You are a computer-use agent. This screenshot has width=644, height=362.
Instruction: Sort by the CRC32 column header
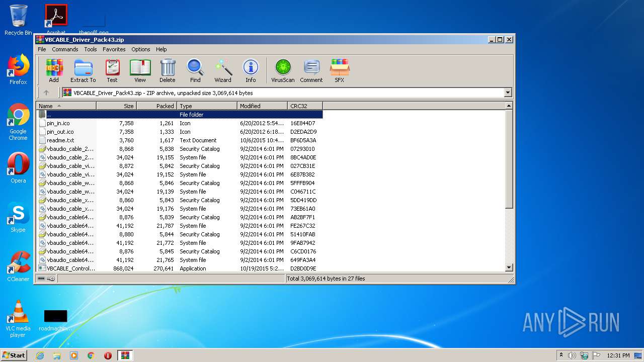(x=305, y=106)
